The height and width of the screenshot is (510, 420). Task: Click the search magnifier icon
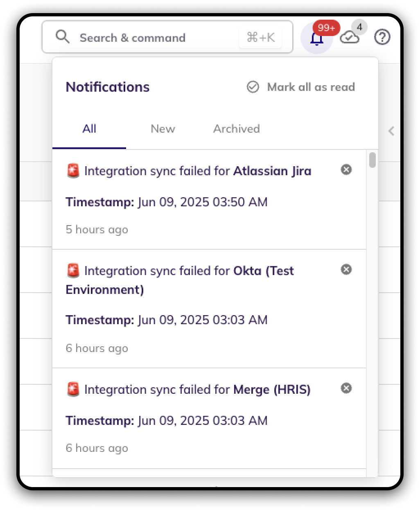pos(63,37)
